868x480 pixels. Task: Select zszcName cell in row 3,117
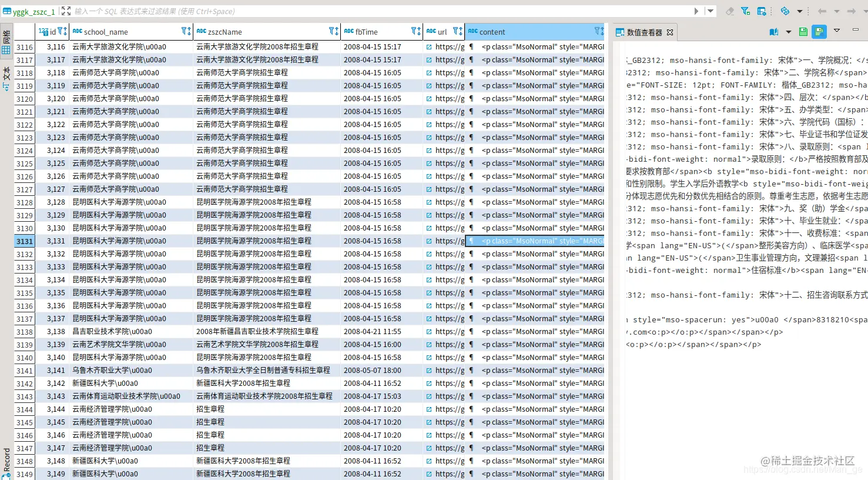(x=267, y=60)
